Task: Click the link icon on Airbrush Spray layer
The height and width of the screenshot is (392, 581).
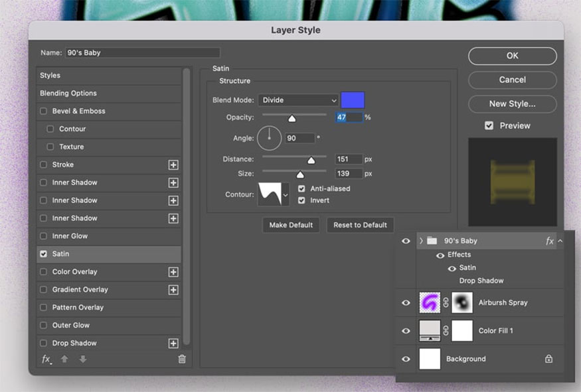Action: [446, 302]
